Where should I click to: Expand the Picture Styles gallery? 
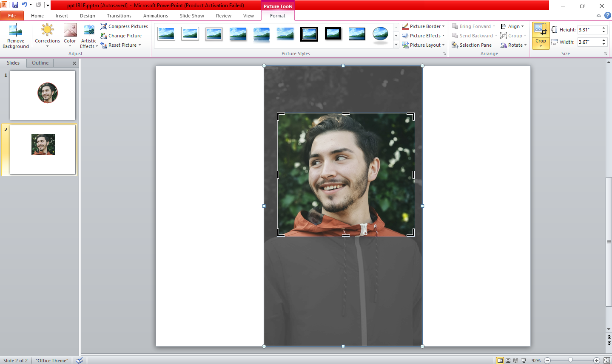(x=396, y=45)
